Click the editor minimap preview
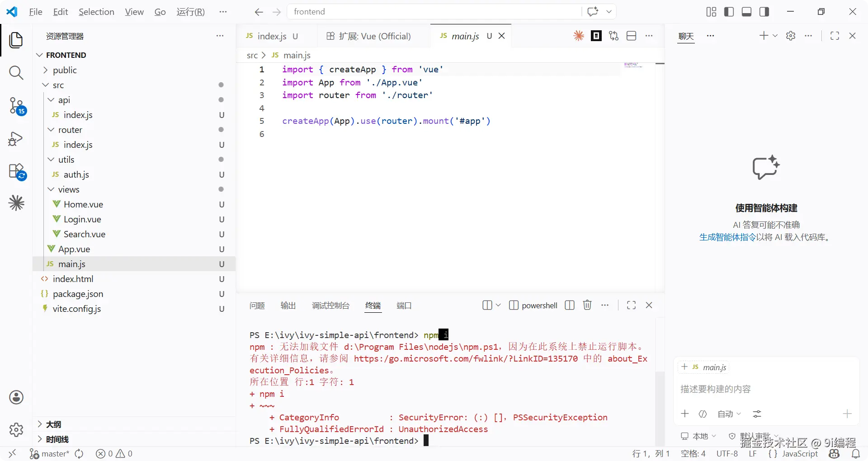Screen dimensions: 868x461 [633, 65]
